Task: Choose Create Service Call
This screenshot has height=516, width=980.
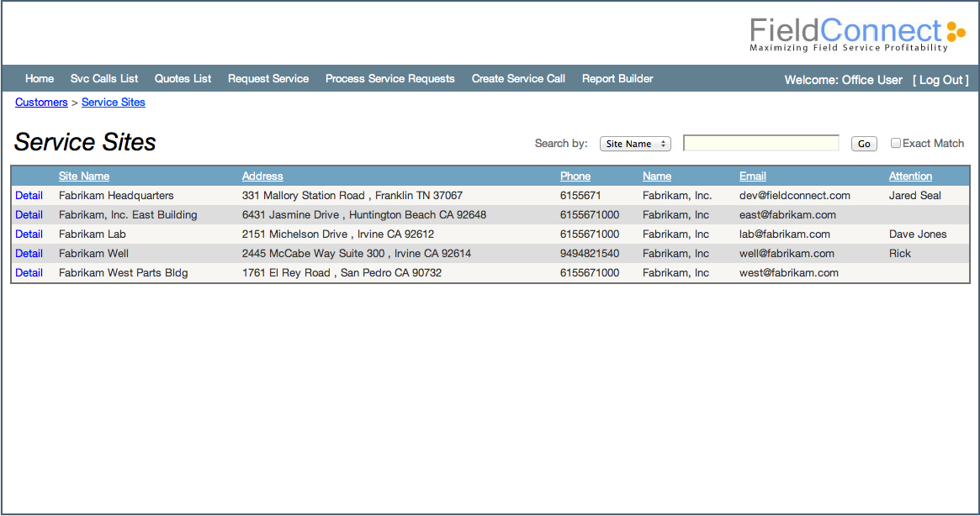Action: 518,79
